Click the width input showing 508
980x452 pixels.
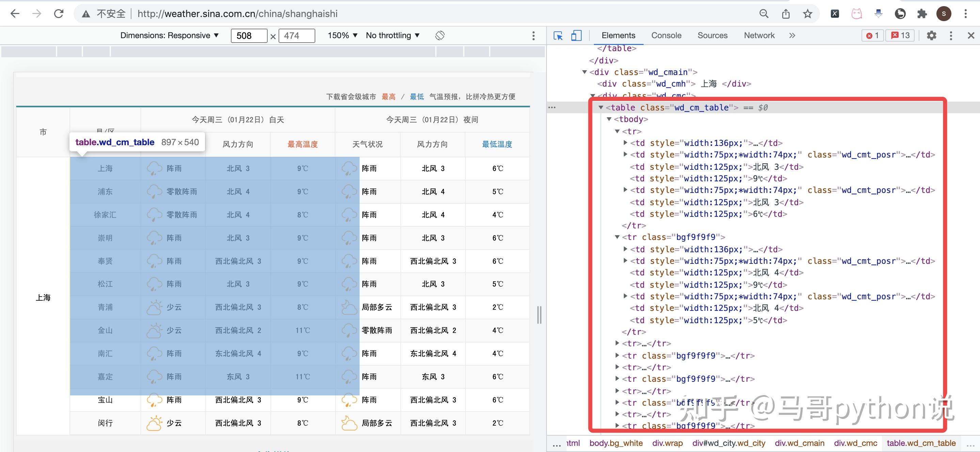[249, 35]
